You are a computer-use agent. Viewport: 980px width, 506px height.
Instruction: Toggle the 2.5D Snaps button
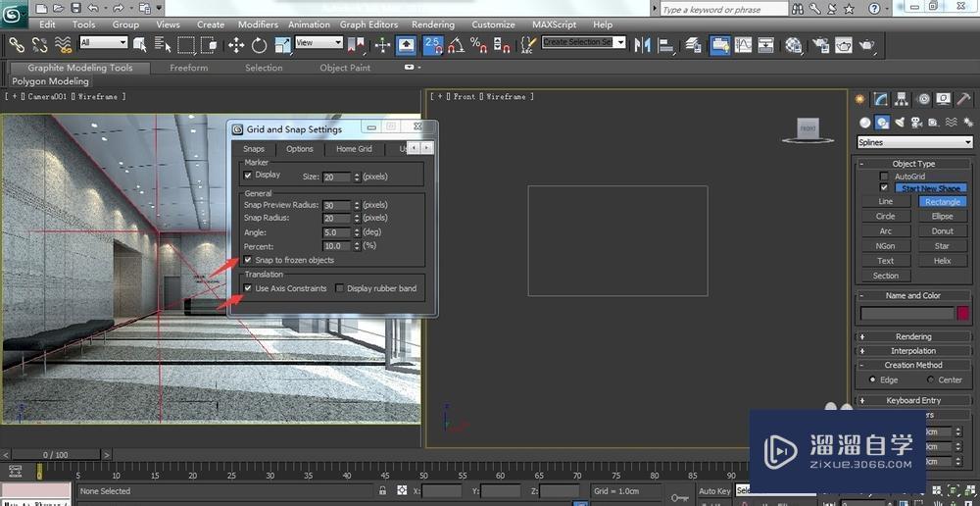click(433, 45)
